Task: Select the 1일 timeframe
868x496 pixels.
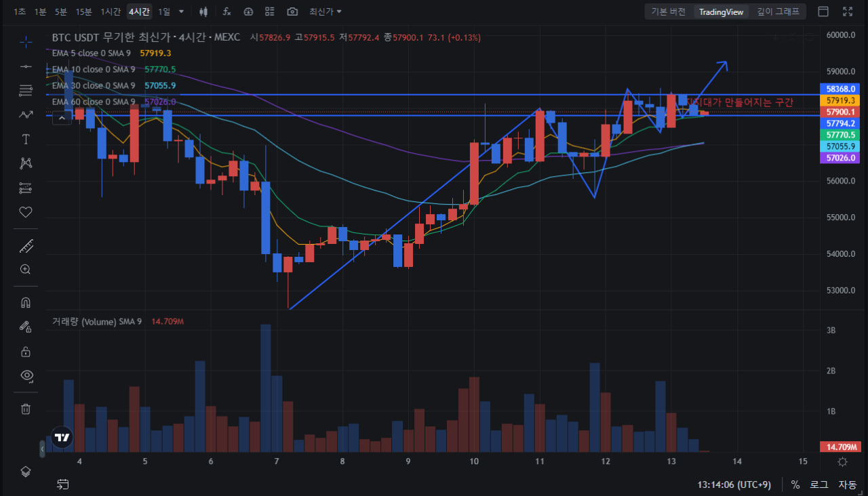Action: pos(164,12)
